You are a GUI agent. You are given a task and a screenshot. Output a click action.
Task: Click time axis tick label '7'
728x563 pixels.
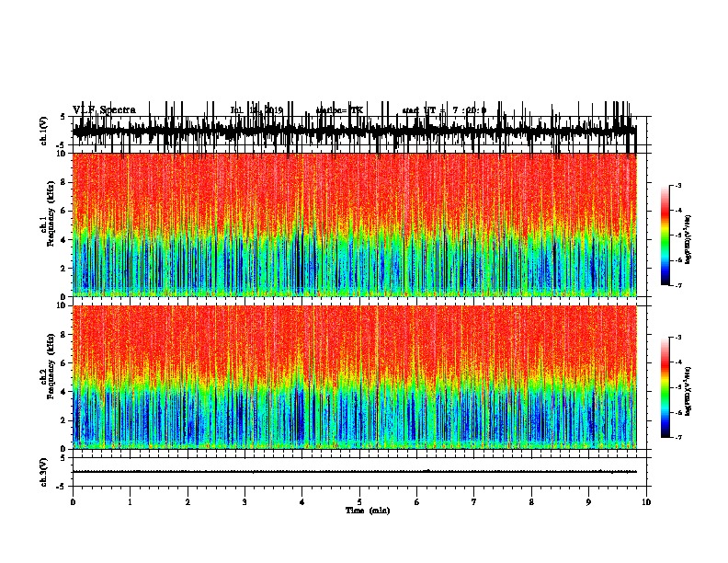coord(474,502)
